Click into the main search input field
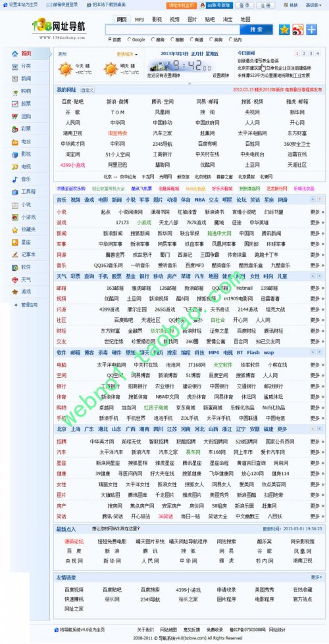Screen dimensions: 329x644 [x=172, y=30]
